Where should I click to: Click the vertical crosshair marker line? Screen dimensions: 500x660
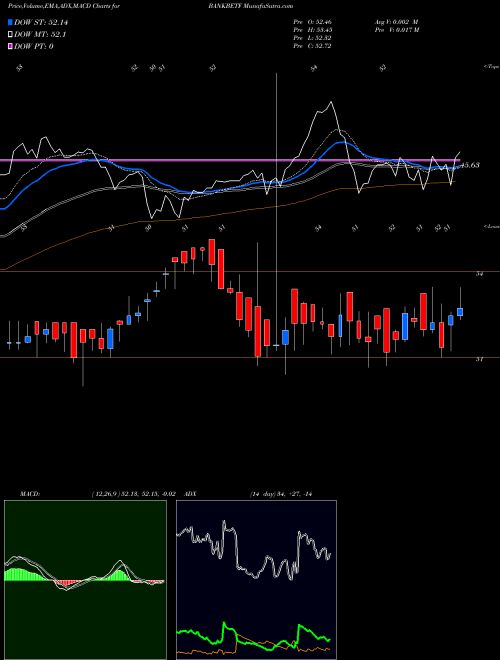(x=276, y=210)
